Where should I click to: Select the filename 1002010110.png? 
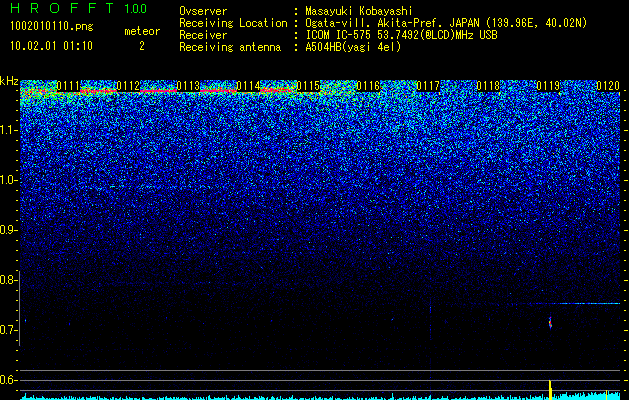(52, 27)
